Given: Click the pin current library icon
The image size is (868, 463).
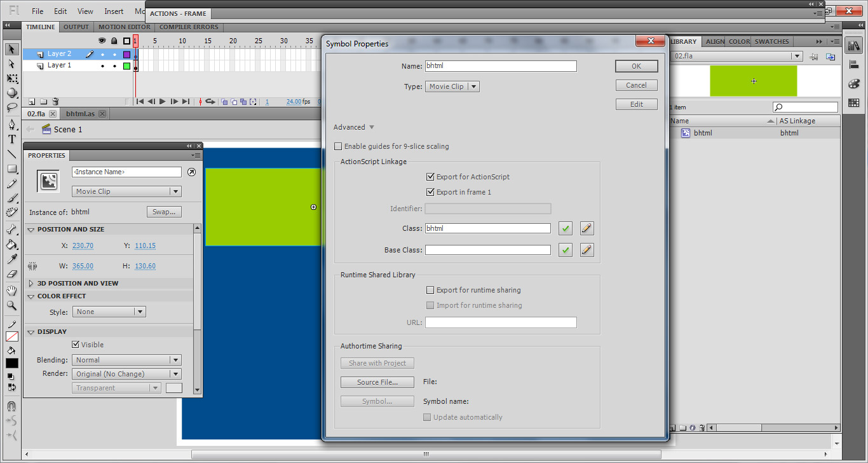Looking at the screenshot, I should click(x=814, y=57).
